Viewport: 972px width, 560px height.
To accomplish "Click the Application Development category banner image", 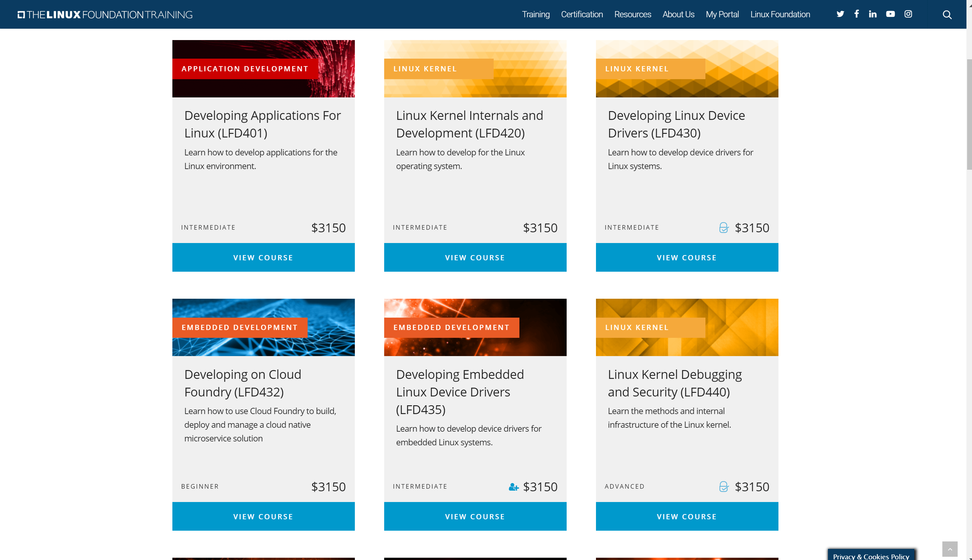I will click(x=263, y=68).
